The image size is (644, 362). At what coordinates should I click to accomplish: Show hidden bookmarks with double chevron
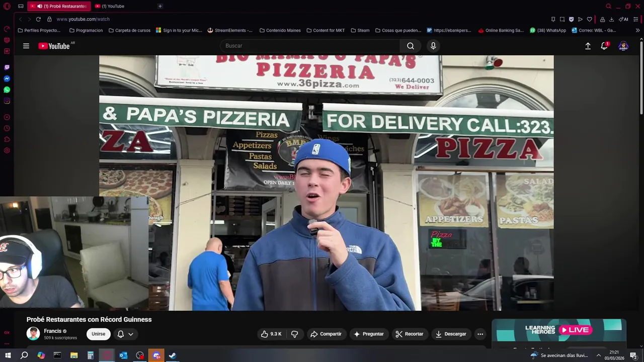[x=637, y=30]
